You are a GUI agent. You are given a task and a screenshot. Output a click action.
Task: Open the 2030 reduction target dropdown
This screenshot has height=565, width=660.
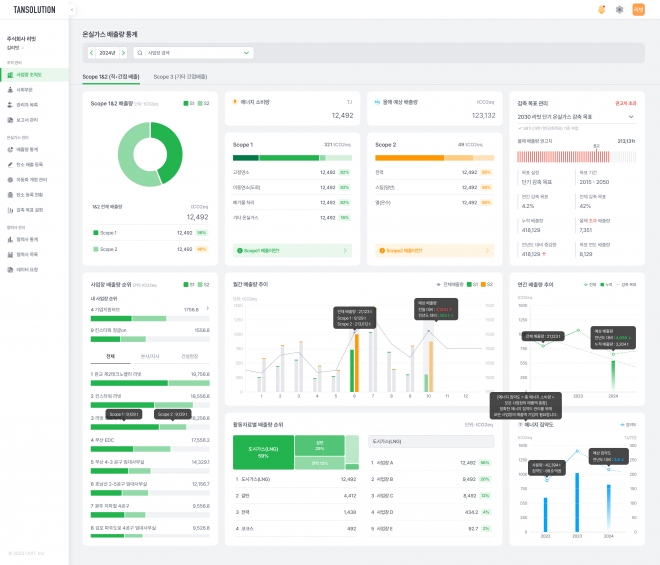630,117
